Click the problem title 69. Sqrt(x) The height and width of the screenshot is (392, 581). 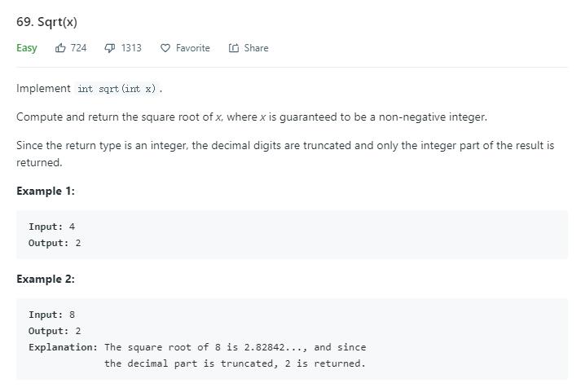click(46, 22)
